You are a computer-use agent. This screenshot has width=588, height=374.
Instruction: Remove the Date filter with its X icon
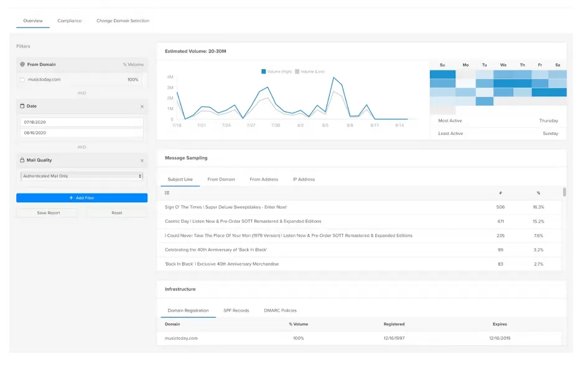pos(142,106)
